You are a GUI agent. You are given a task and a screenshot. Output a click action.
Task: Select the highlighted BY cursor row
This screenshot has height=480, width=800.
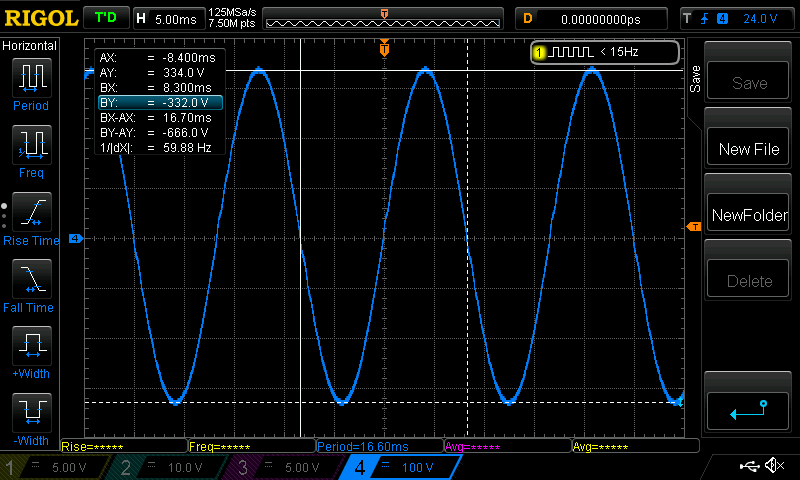tap(159, 102)
